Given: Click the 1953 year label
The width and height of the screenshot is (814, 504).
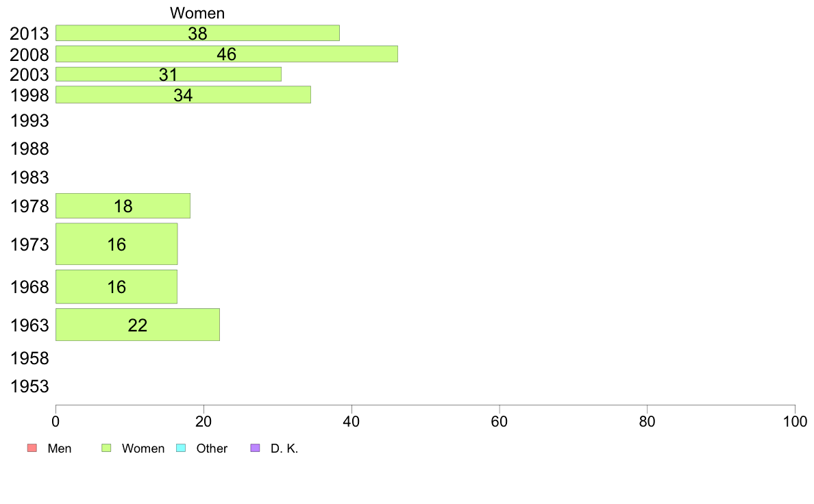Looking at the screenshot, I should (x=29, y=386).
